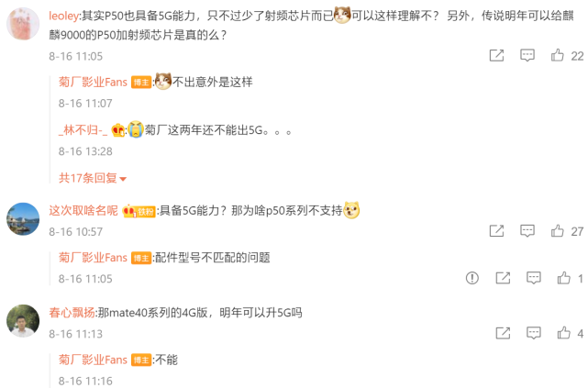Share leoley's comment about P50 5G
This screenshot has width=588, height=388.
(496, 55)
